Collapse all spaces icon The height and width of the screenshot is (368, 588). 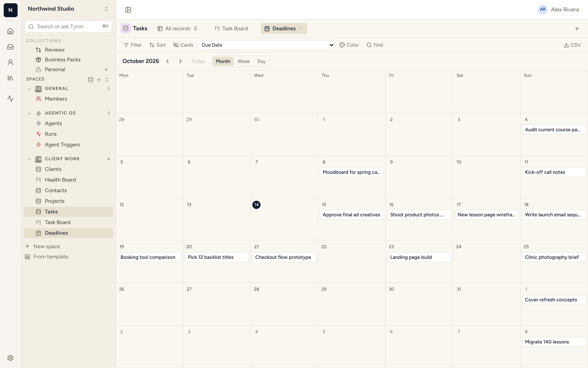coord(107,80)
